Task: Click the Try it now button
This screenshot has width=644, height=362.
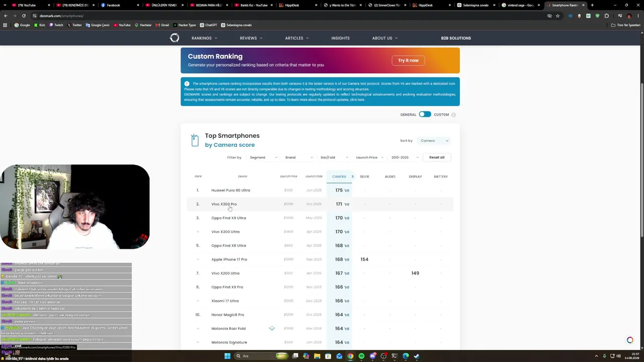Action: (408, 60)
